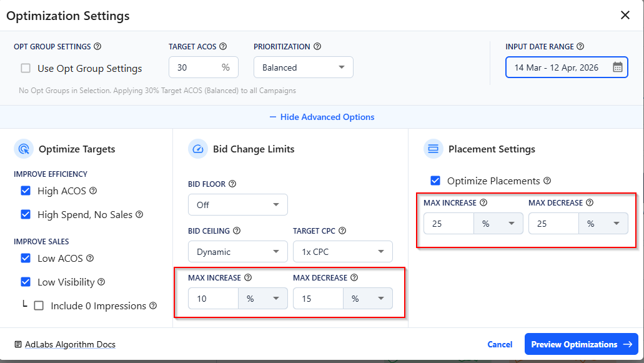Click the Target ACOS input field
This screenshot has width=644, height=363.
pos(195,67)
